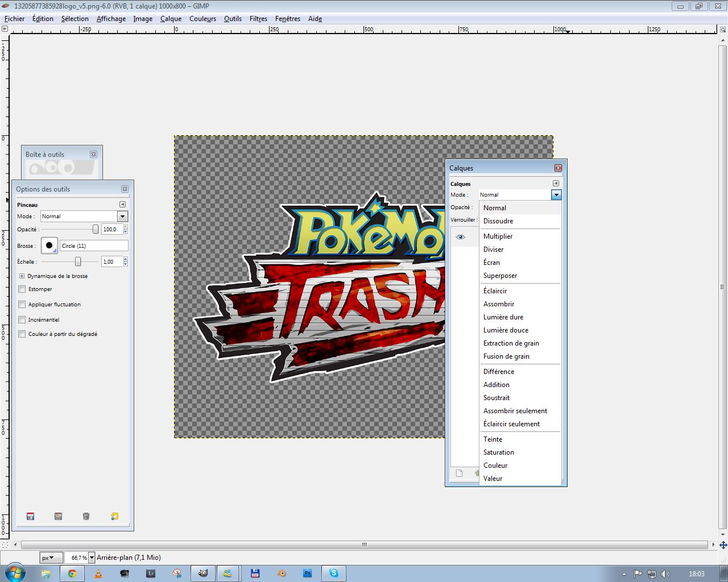The image size is (728, 582).
Task: Close the Boîte à outils panel
Action: click(94, 155)
